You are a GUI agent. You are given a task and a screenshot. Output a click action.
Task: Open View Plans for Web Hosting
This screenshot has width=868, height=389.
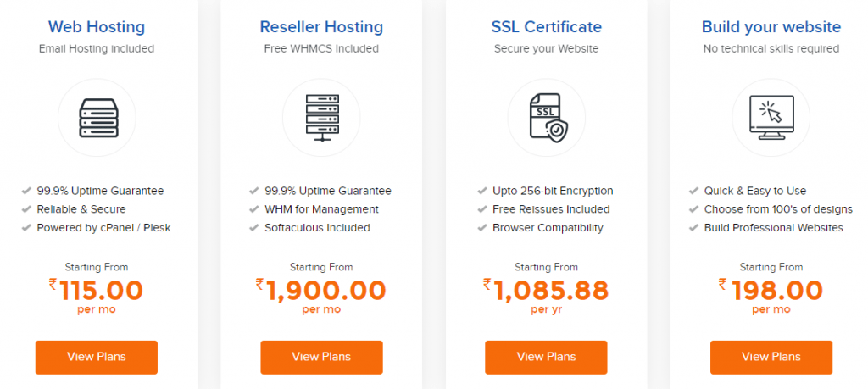[97, 357]
